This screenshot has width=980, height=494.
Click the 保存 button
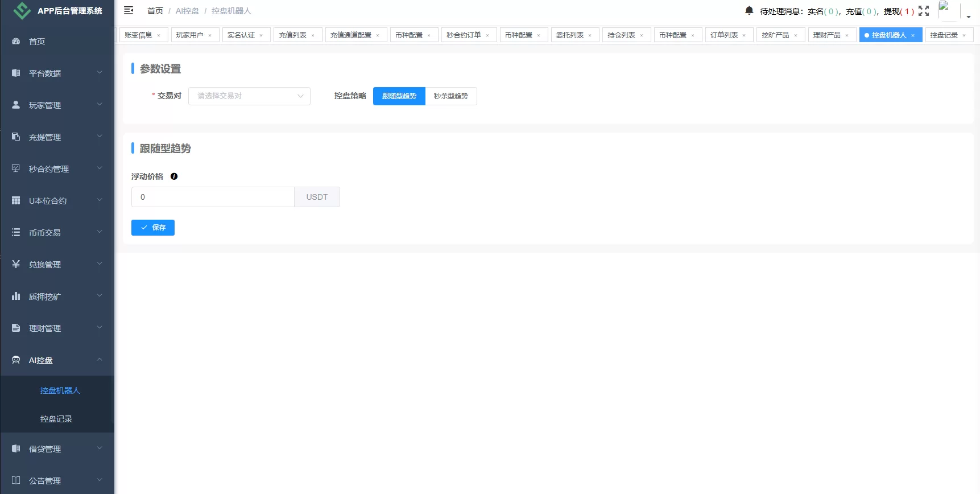(x=153, y=228)
